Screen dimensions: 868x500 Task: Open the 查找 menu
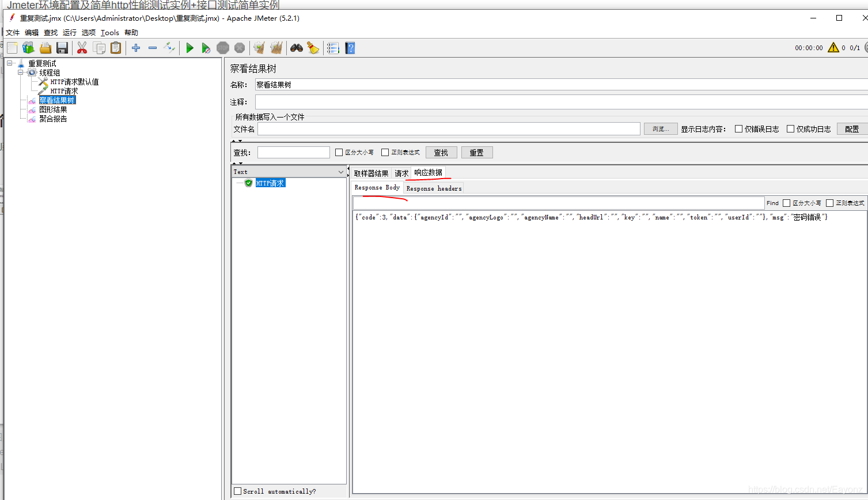click(51, 33)
